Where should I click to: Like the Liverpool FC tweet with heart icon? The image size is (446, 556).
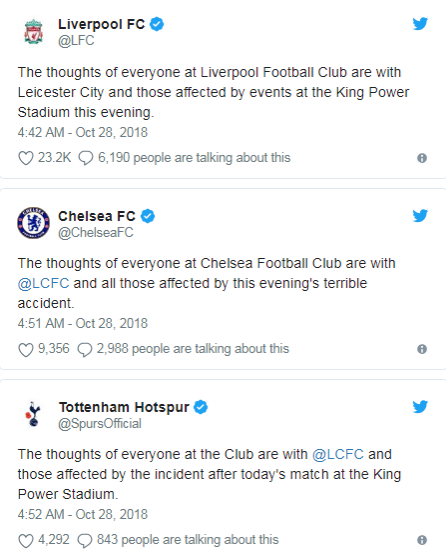click(26, 158)
